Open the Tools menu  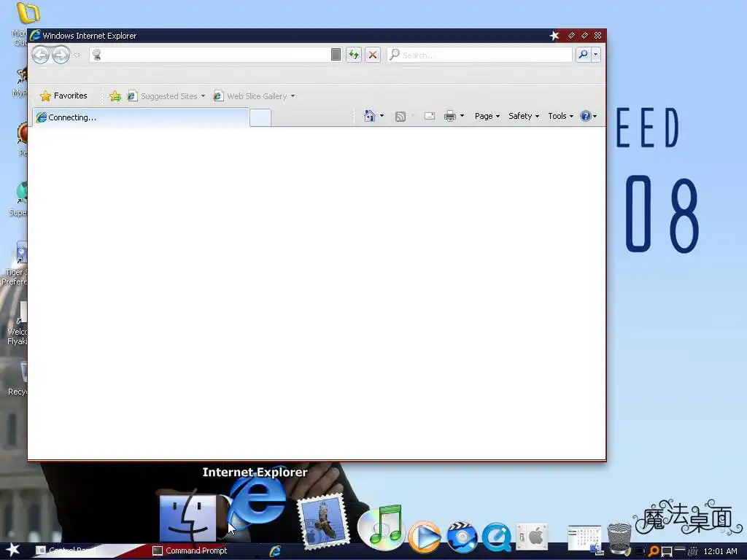(x=560, y=116)
